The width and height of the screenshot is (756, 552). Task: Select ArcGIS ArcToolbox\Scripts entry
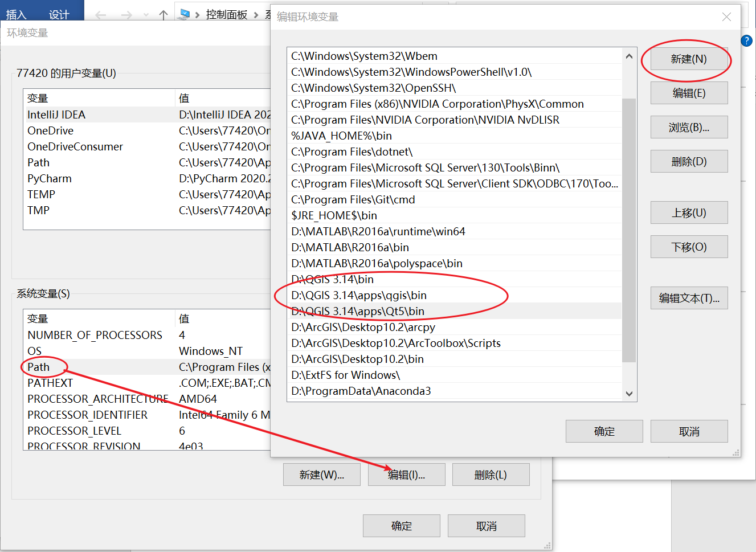click(455, 343)
